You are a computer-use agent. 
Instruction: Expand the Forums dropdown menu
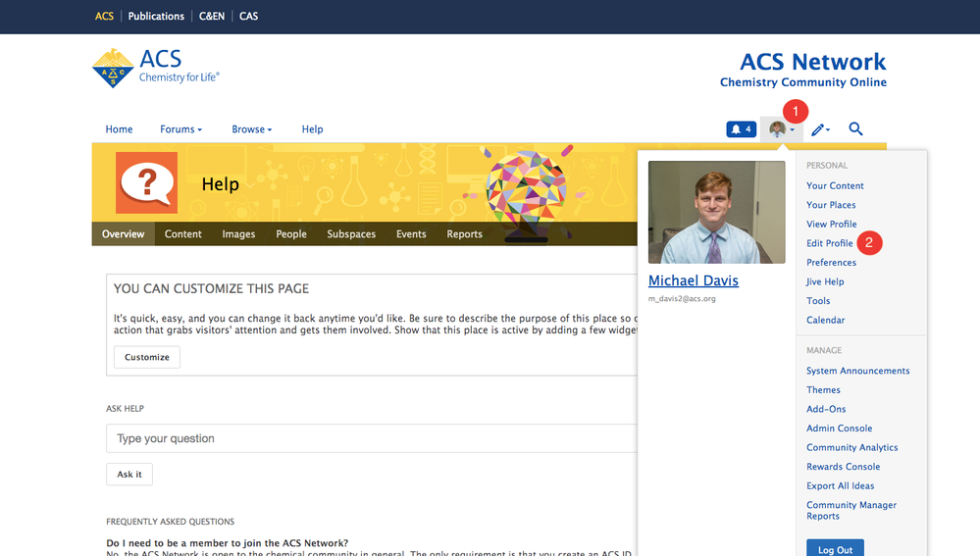click(x=181, y=129)
